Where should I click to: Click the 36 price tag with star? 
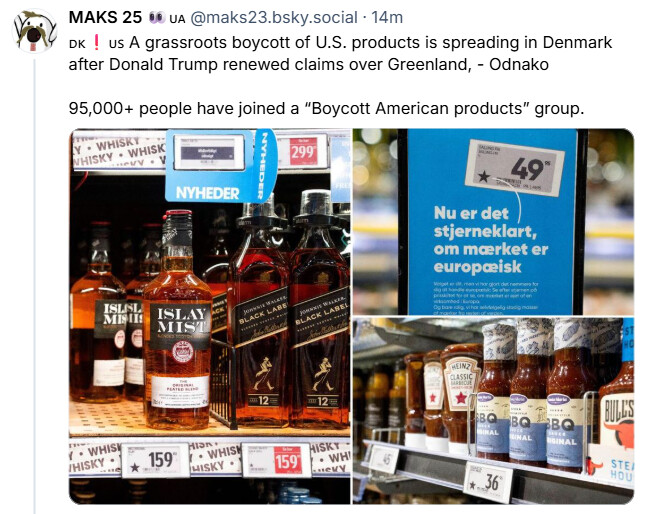tap(488, 482)
